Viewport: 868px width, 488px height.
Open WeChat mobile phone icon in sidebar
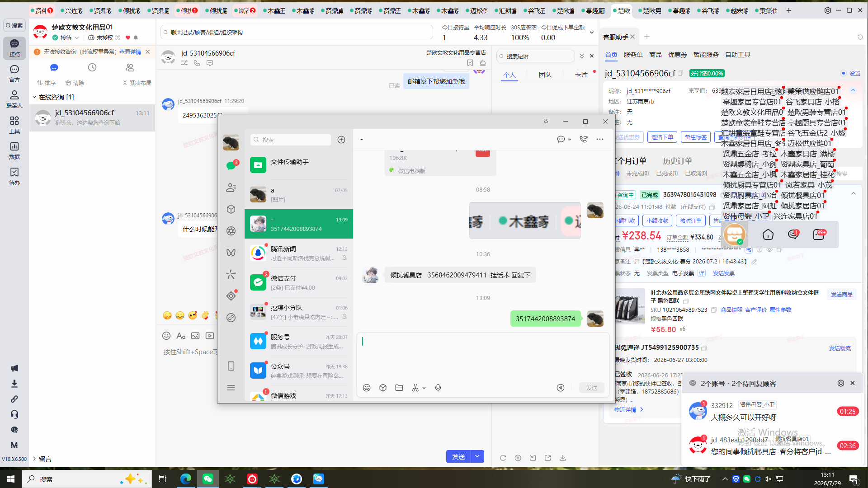[x=231, y=366]
